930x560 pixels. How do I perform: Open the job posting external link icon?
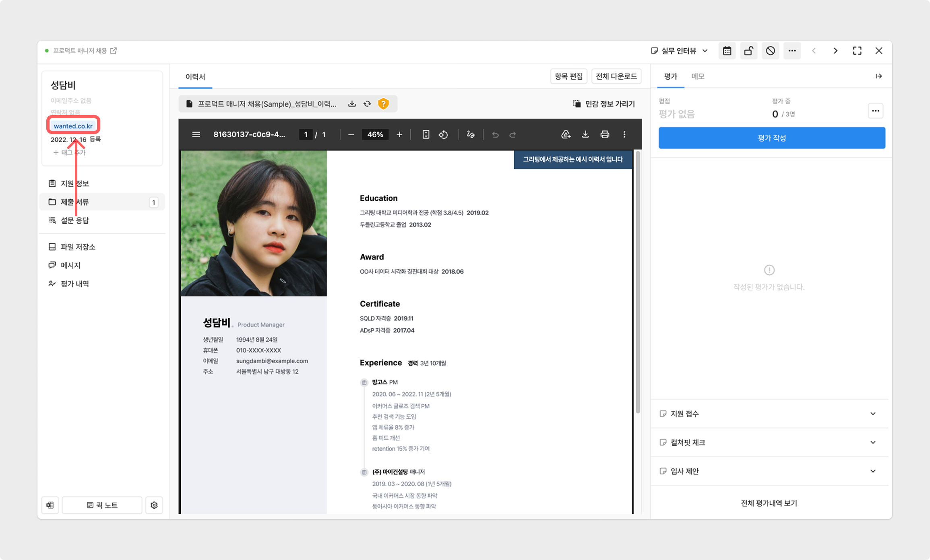coord(114,51)
